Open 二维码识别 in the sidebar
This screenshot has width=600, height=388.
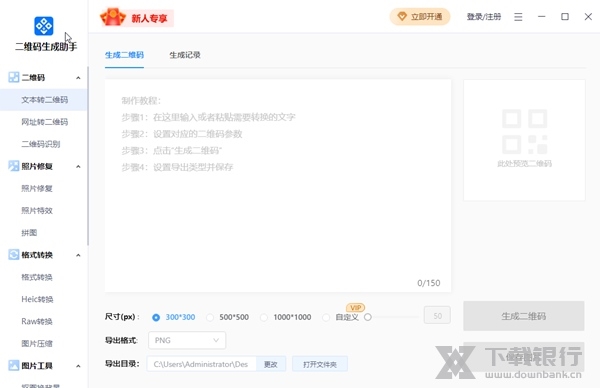coord(44,144)
